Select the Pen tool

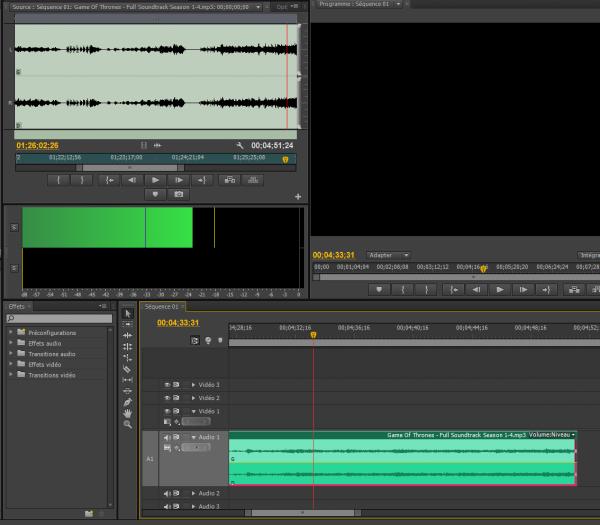coord(128,402)
